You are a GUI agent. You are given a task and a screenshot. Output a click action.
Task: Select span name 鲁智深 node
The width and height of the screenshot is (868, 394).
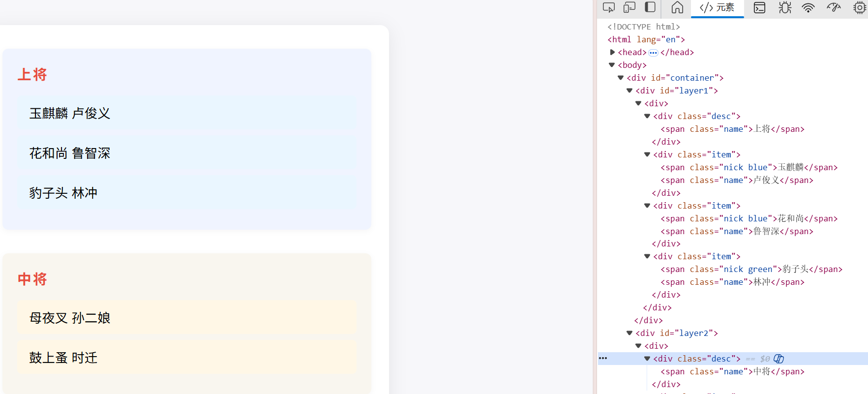click(x=737, y=231)
